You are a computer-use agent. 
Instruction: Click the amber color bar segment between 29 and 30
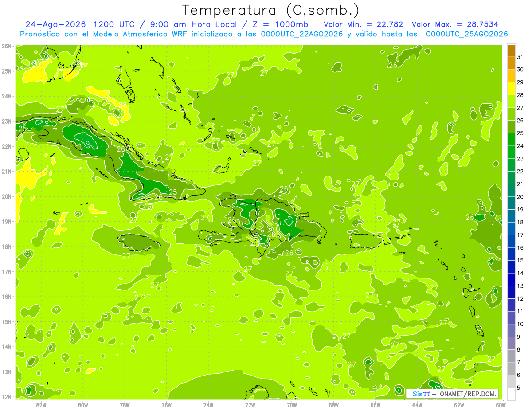(511, 76)
